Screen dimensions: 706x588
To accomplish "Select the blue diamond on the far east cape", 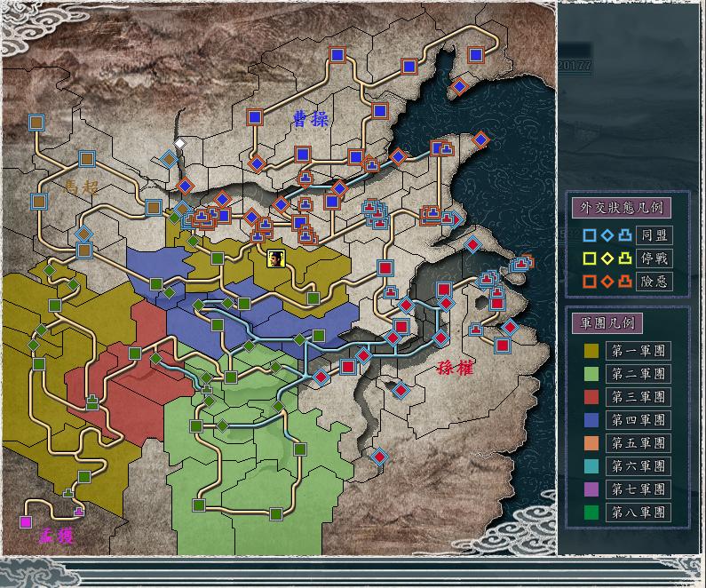I will (480, 140).
